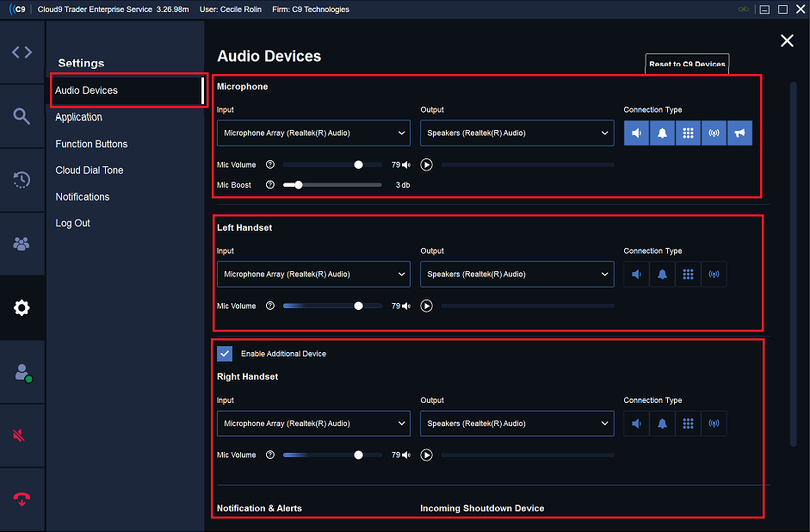Select the speaker connection type for Microphone
Viewport: 810px width, 532px height.
pyautogui.click(x=636, y=133)
